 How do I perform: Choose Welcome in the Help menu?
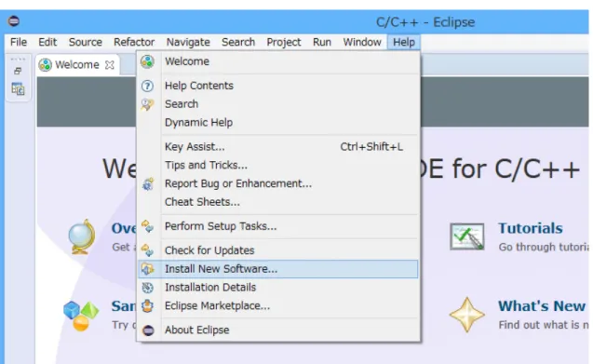click(x=279, y=61)
